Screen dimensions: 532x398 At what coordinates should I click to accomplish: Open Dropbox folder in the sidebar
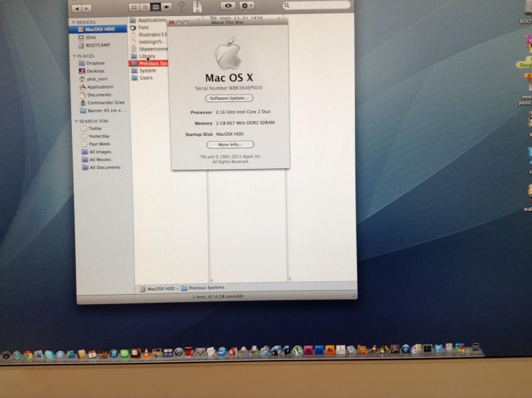tap(95, 63)
